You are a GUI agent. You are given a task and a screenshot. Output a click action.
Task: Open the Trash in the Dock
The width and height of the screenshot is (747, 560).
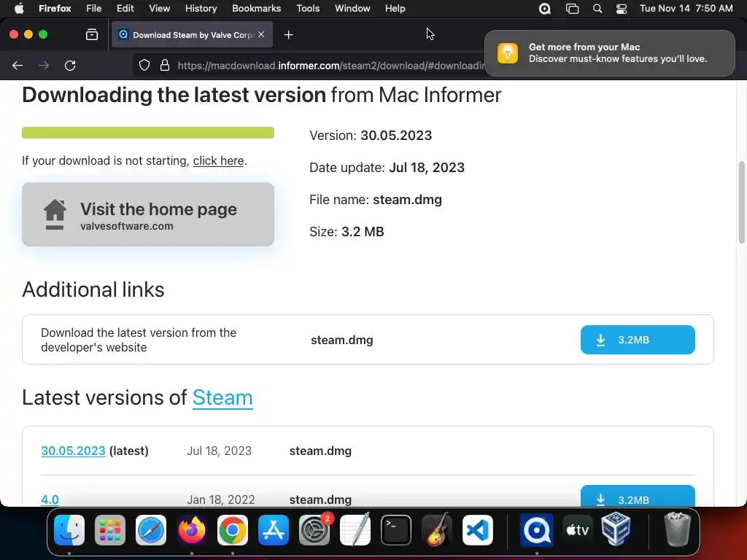677,530
